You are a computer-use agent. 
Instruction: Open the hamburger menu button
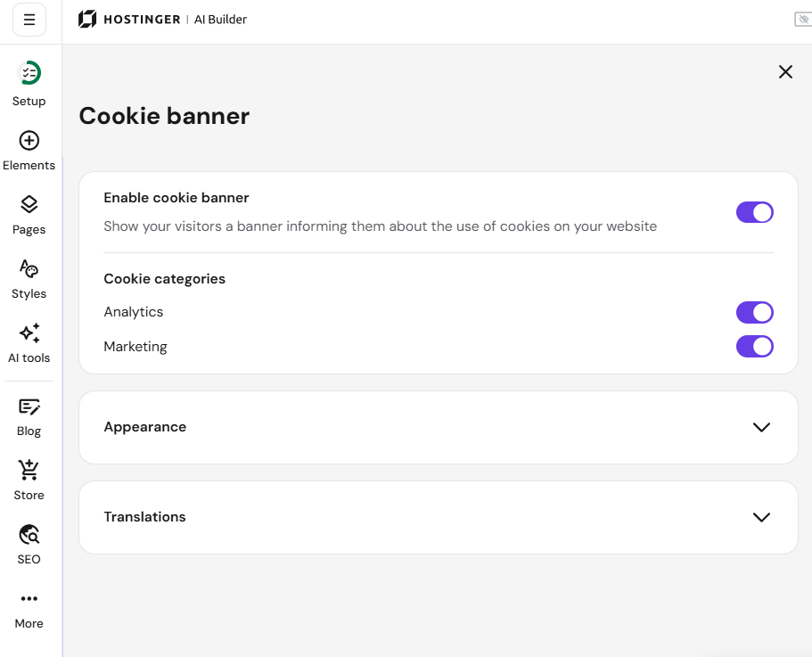(29, 20)
